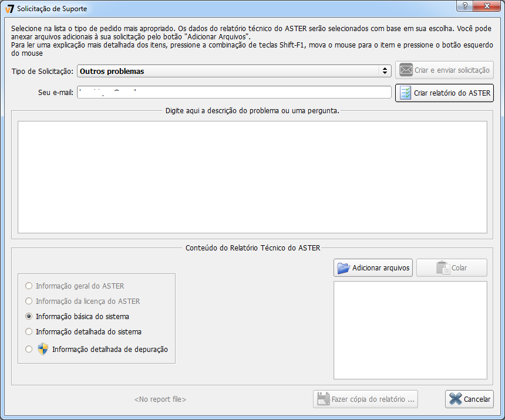Click in the Seu e-mail field

click(234, 93)
